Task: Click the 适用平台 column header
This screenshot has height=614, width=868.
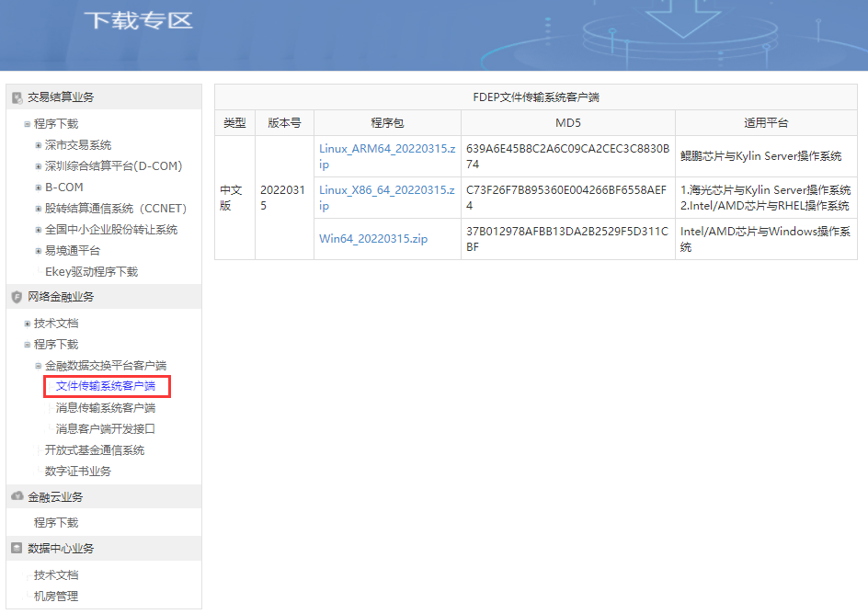Action: click(x=766, y=123)
